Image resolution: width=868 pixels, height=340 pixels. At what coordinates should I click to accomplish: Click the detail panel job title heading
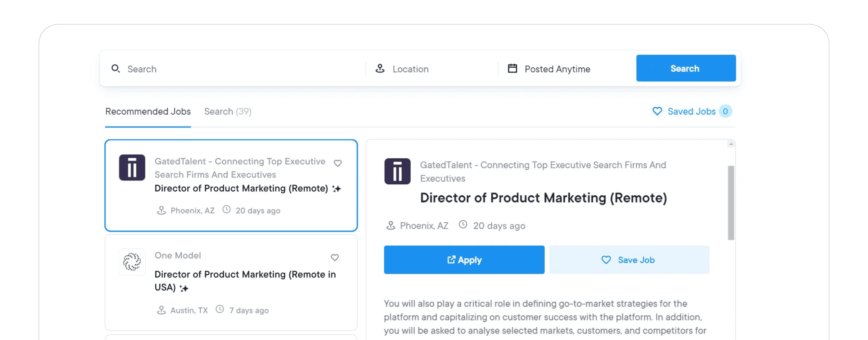pos(543,198)
